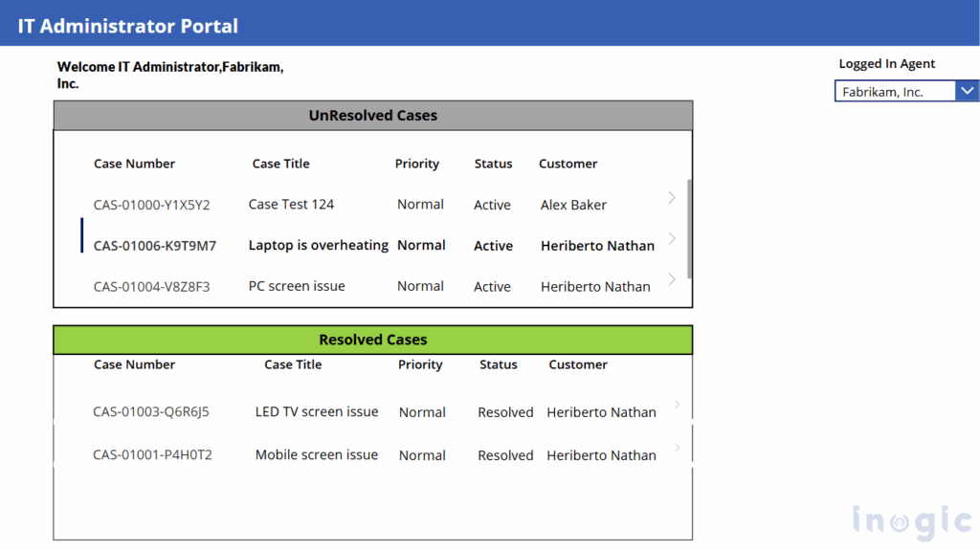Click the Case Test 124 title
This screenshot has height=550, width=980.
[291, 205]
